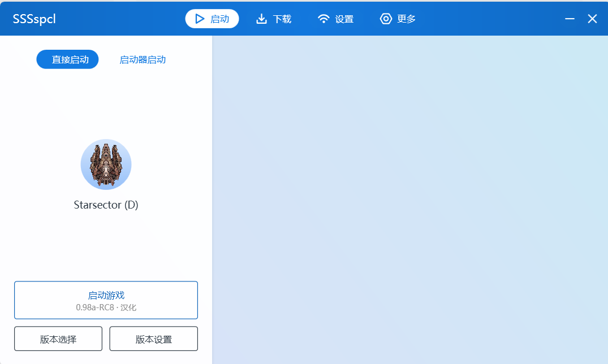Open the 设置 settings tab
This screenshot has width=608, height=364.
336,19
